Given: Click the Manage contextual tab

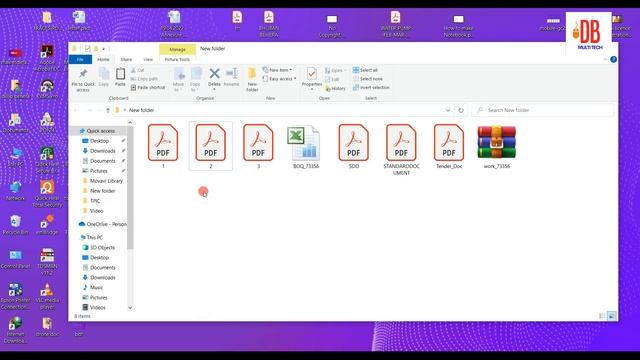Looking at the screenshot, I should (x=177, y=49).
